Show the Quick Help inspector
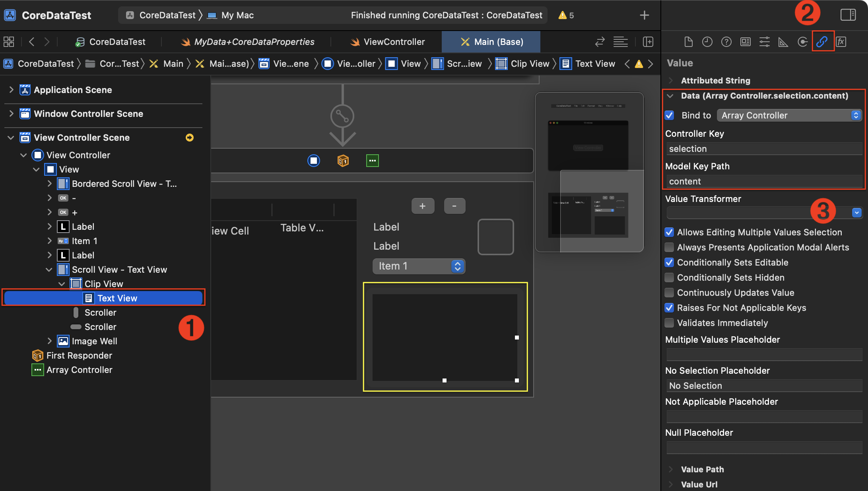Image resolution: width=868 pixels, height=491 pixels. pos(726,42)
